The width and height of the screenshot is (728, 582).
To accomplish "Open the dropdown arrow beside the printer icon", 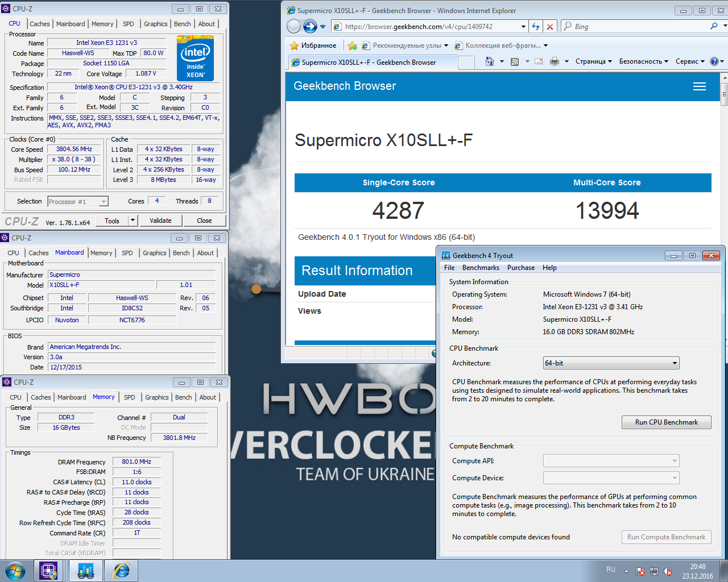I will (566, 61).
